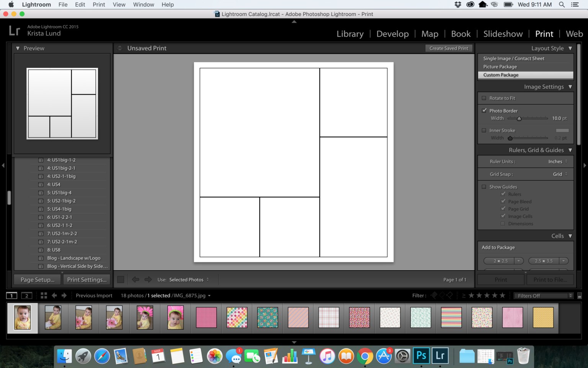Adjust the Photo Border Width slider
Image resolution: width=588 pixels, height=368 pixels.
tap(519, 118)
